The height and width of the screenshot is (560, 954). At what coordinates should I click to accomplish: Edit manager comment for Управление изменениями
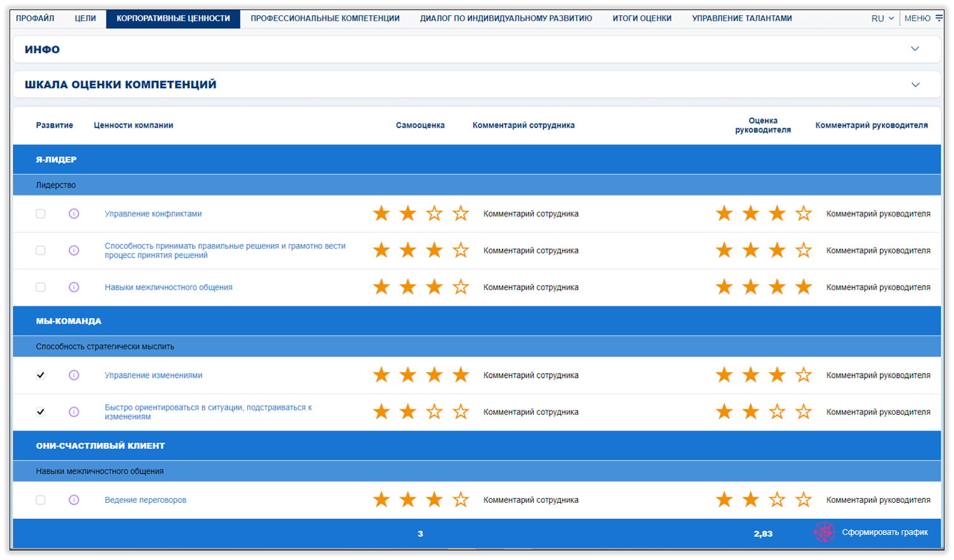(x=878, y=375)
